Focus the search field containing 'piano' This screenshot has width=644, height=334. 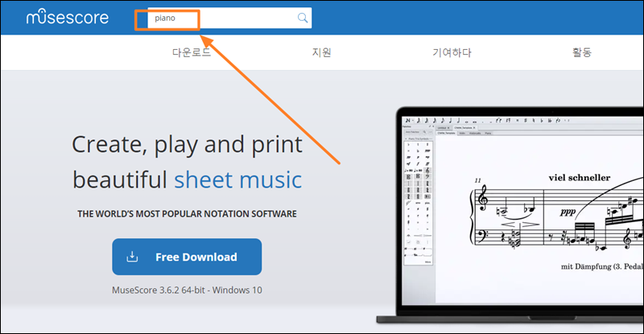coord(229,18)
